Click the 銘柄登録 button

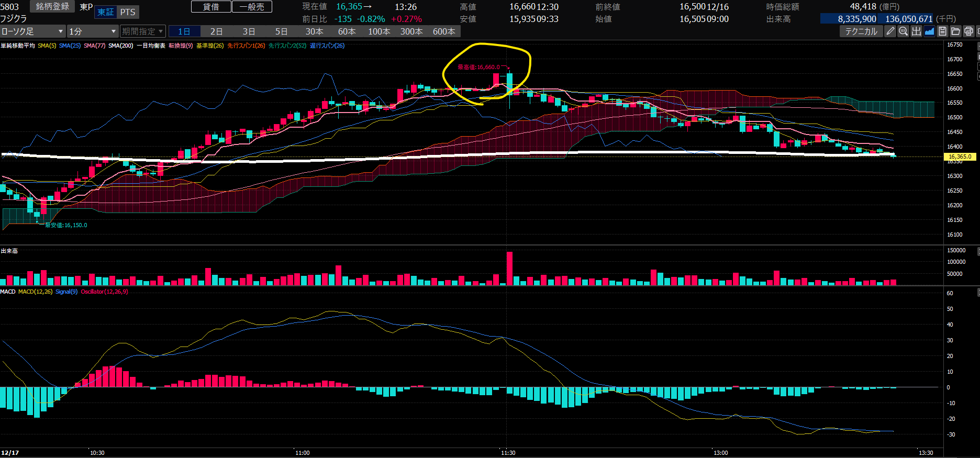click(x=52, y=7)
